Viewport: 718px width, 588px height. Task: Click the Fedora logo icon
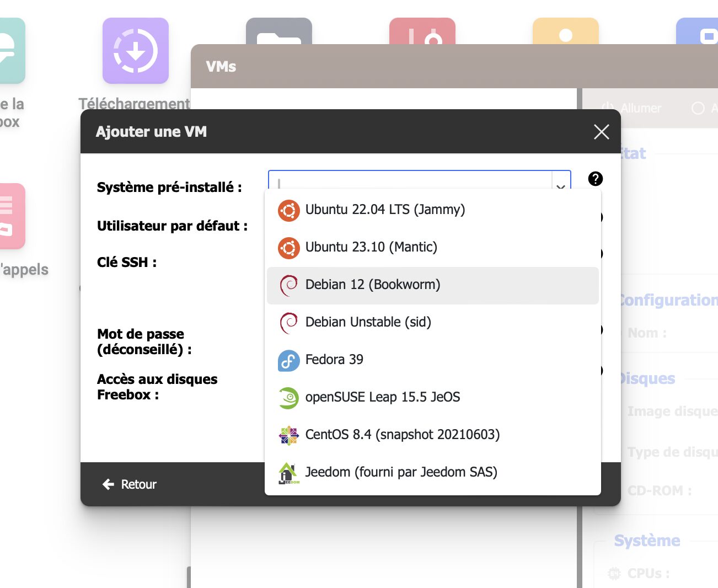coord(288,360)
